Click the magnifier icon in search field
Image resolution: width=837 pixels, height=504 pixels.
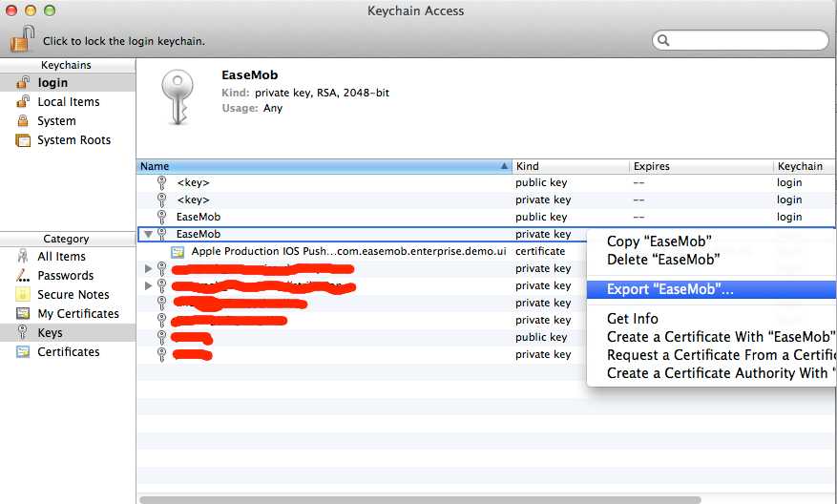coord(663,40)
